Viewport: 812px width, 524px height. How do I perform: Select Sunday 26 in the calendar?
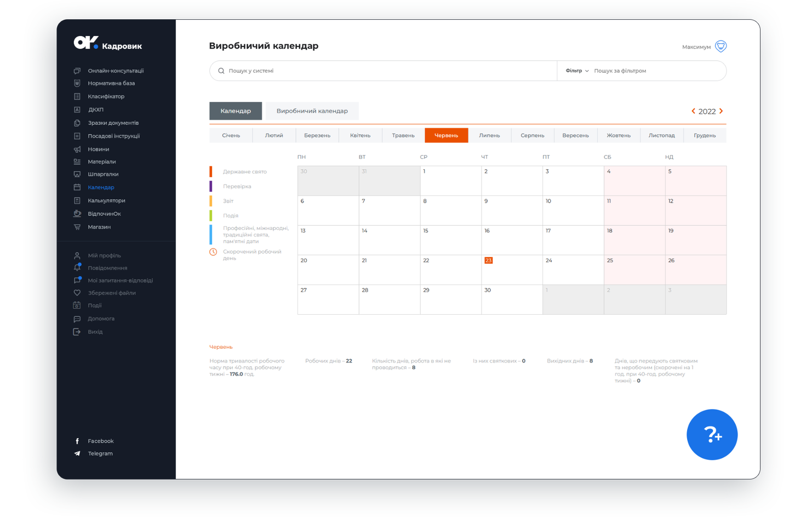click(696, 269)
